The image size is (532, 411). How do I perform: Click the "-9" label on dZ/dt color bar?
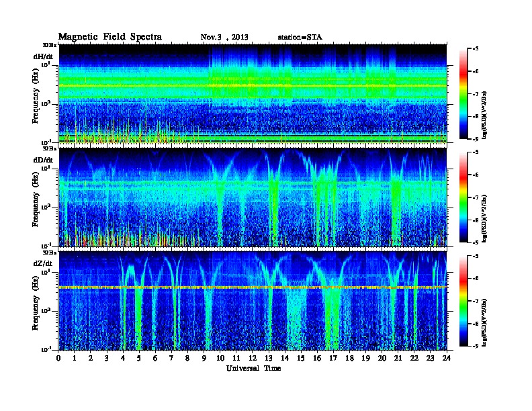click(476, 346)
